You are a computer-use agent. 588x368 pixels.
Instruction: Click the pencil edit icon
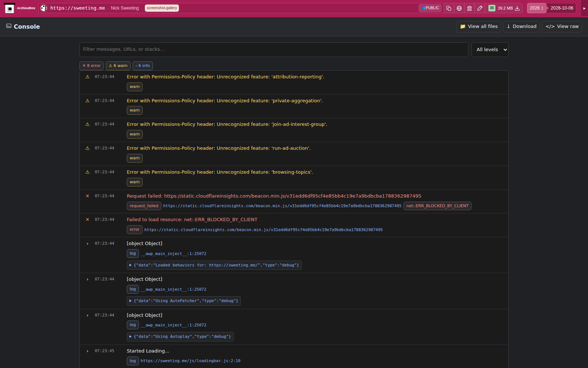coord(480,8)
